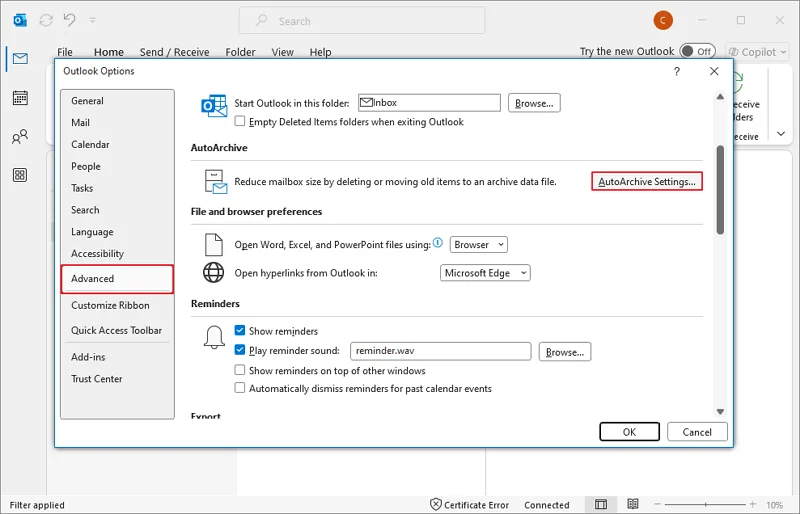The image size is (800, 514).
Task: Click the zoom out minus icon
Action: point(658,504)
